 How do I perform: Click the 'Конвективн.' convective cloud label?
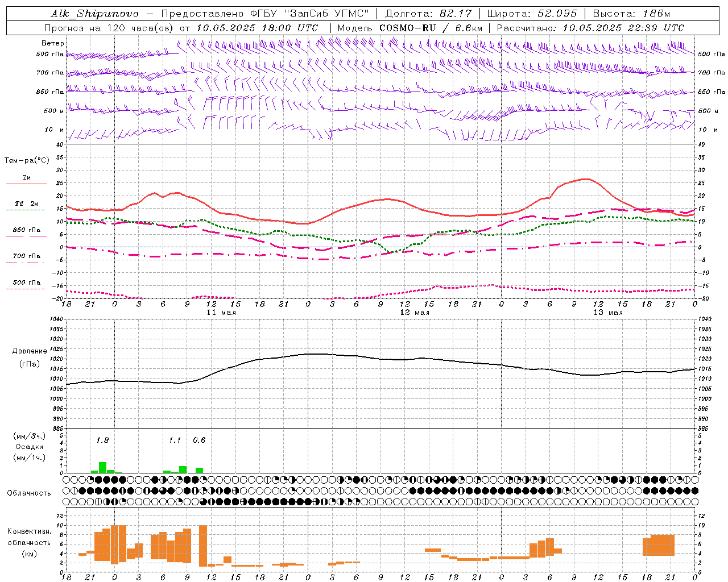coord(29,531)
